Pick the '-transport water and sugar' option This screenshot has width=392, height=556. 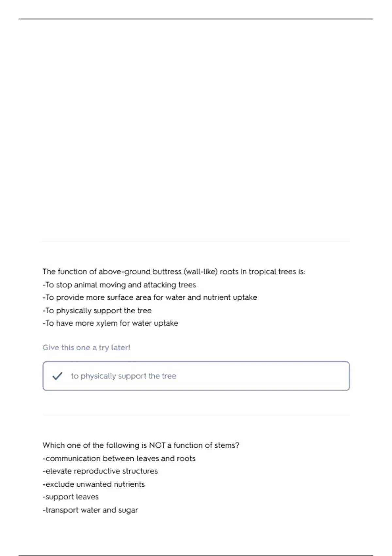(x=90, y=510)
